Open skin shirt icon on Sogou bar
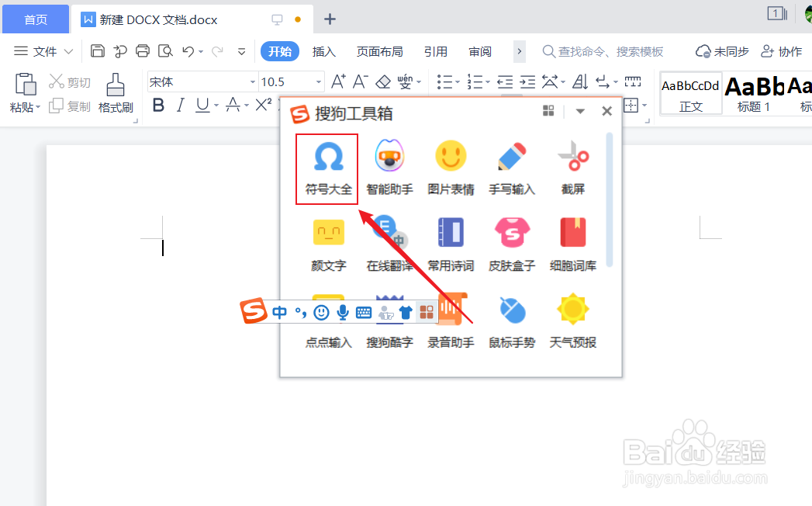This screenshot has width=812, height=506. [x=406, y=312]
